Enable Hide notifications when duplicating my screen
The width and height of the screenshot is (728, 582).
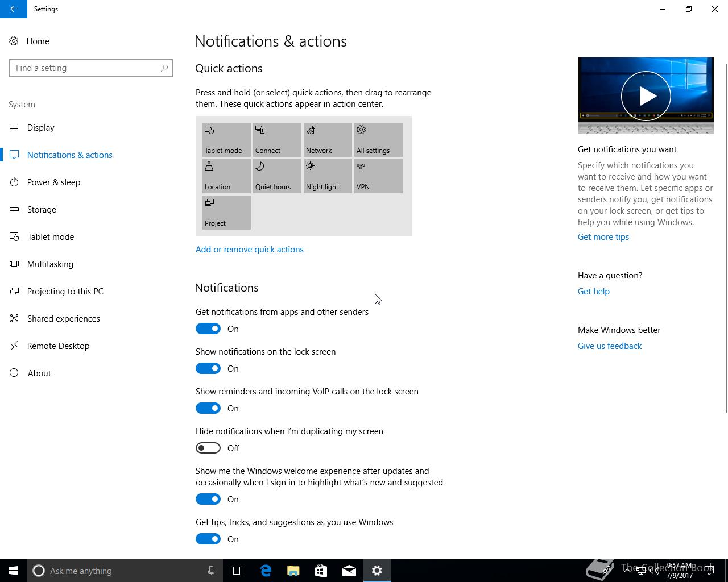208,448
